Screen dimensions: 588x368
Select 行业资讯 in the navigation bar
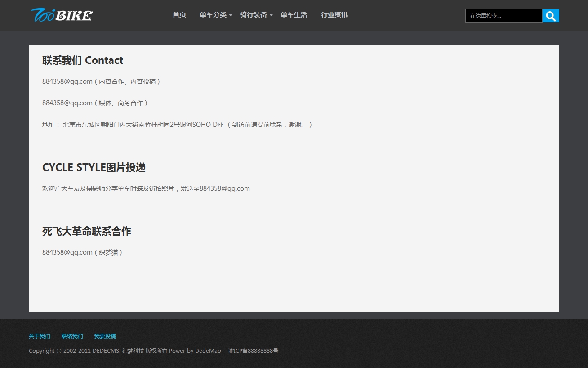pyautogui.click(x=334, y=15)
